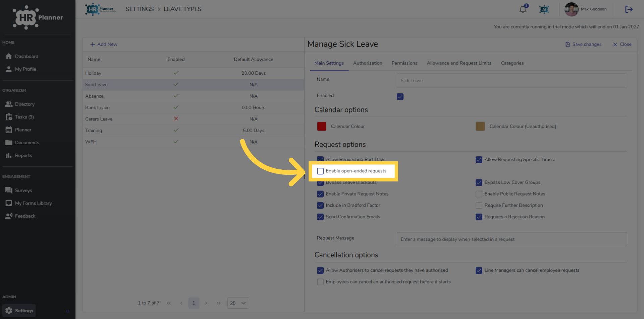The image size is (644, 319).
Task: Open Settings gear in the sidebar
Action: [x=19, y=311]
